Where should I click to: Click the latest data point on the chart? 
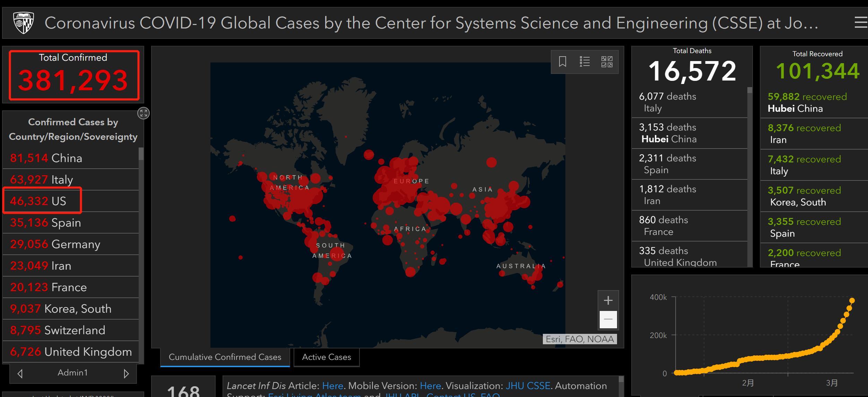[x=852, y=301]
